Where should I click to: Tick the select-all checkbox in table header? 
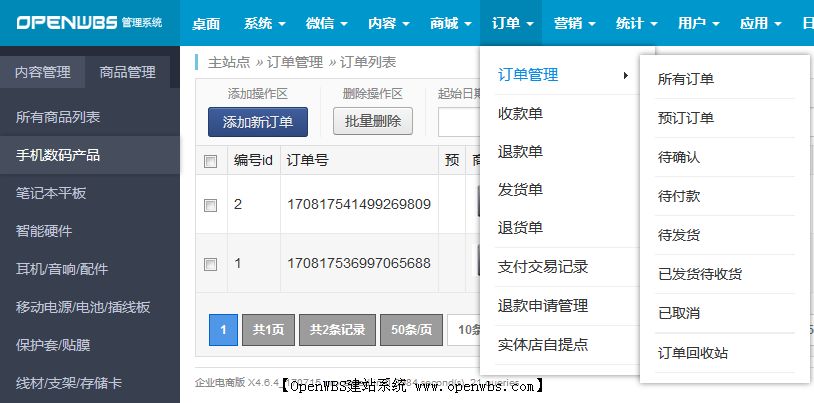click(x=210, y=161)
